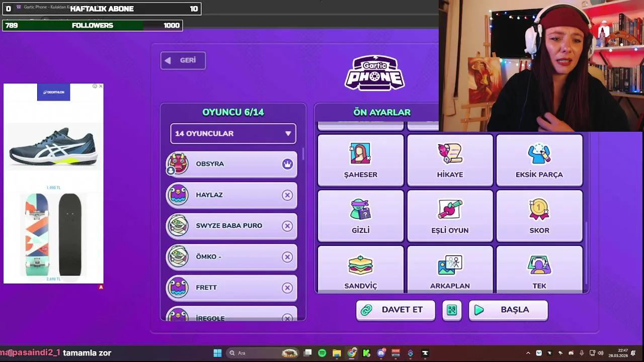Open the 14 OYUNCULAR player count dropdown
Viewport: 644px width, 362px height.
click(x=233, y=134)
